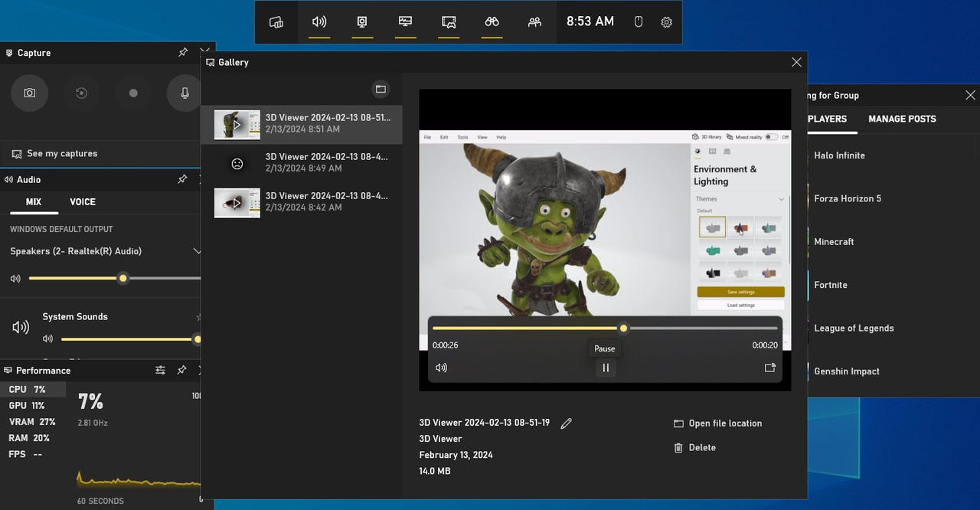Open video in fullscreen/pop-out icon
Image resolution: width=980 pixels, height=510 pixels.
coord(770,368)
